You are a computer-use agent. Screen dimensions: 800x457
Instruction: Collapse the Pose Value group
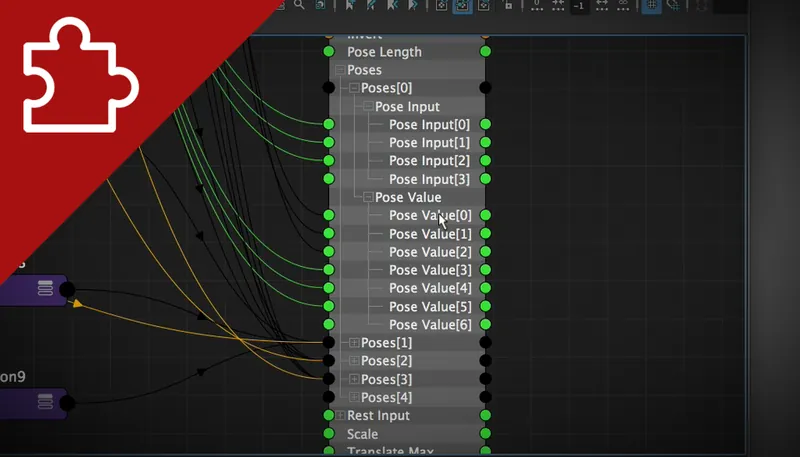(368, 197)
